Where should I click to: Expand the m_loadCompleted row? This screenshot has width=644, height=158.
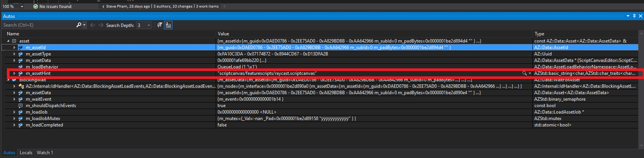(x=14, y=125)
